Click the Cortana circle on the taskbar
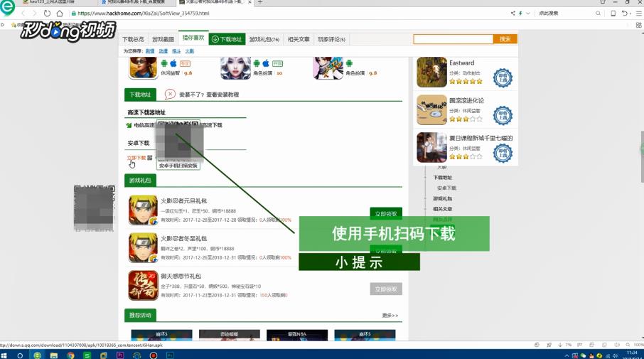Viewport: 644px width, 359px height. [20, 355]
